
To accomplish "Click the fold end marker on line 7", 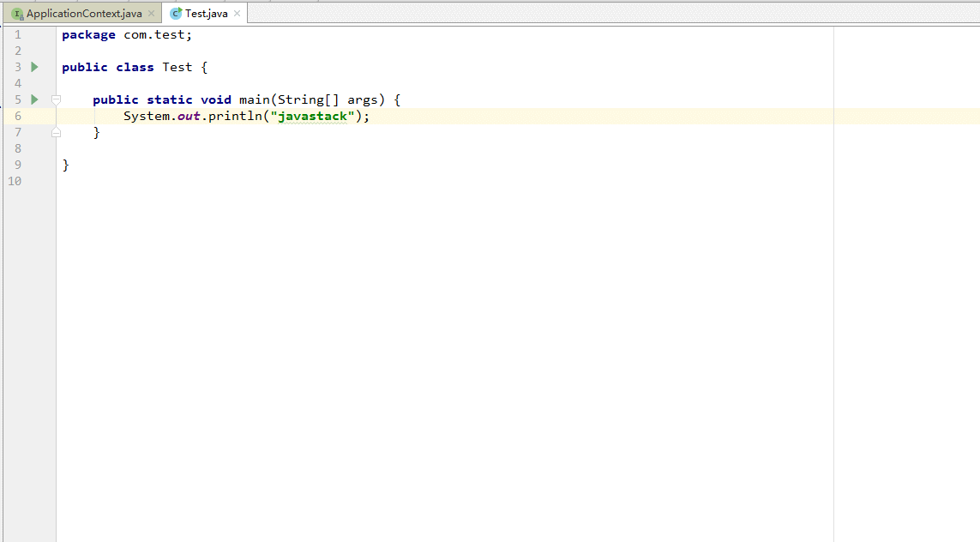I will click(x=57, y=132).
